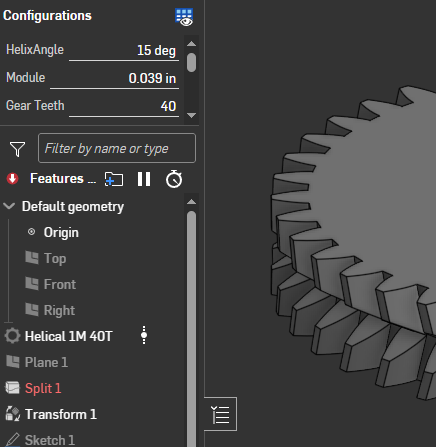Click the red rollback arrow icon beside Features
436x447 pixels.
tap(13, 179)
